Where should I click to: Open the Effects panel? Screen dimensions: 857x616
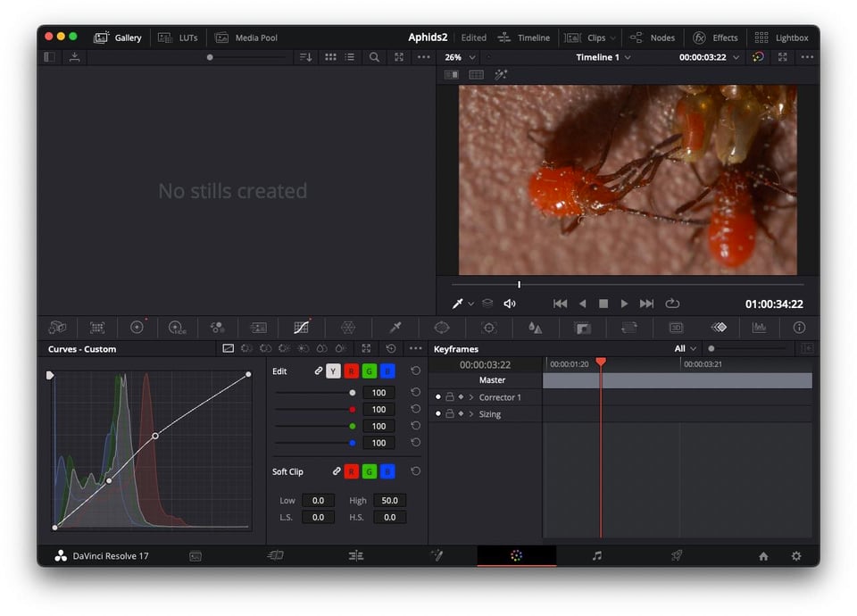click(x=715, y=37)
